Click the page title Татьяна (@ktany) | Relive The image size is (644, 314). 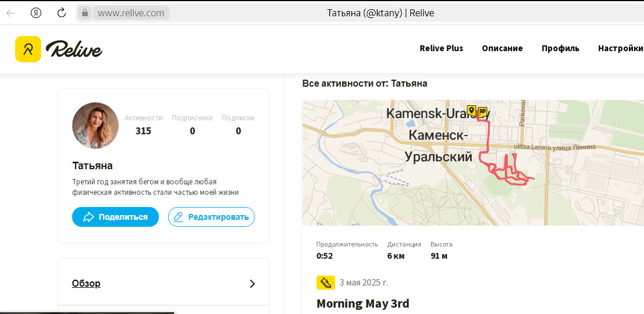tap(380, 13)
